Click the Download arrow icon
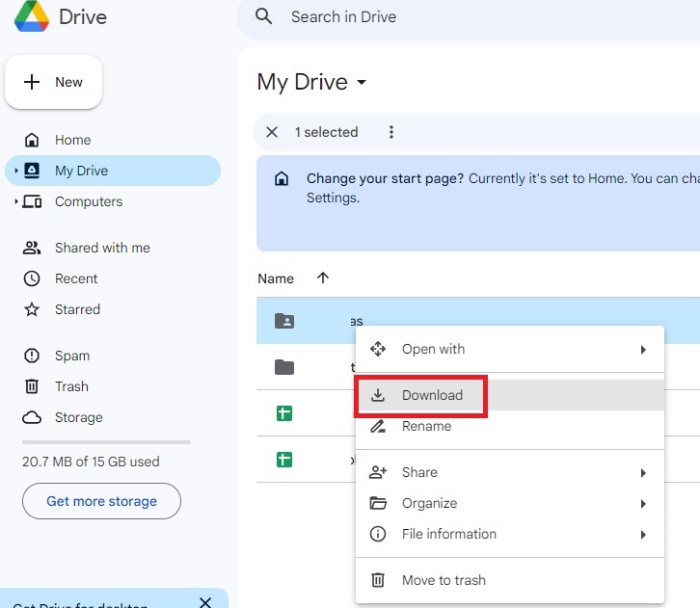700x608 pixels. click(x=378, y=395)
